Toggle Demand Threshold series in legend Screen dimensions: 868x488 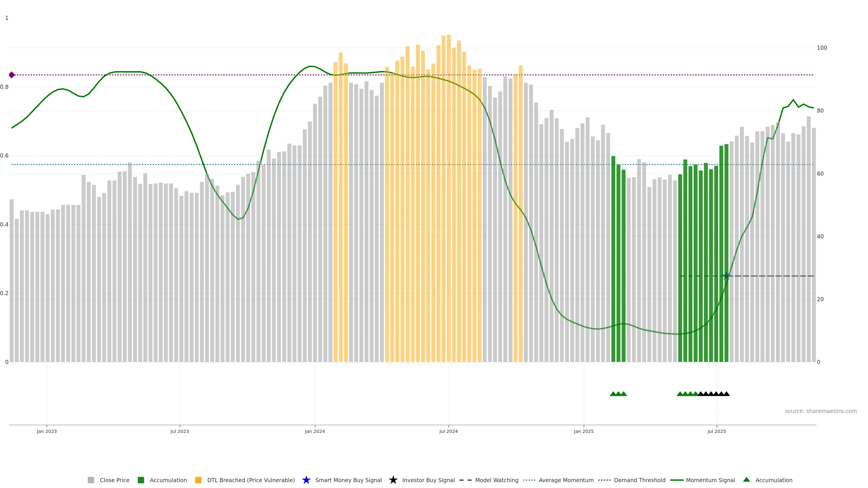click(x=639, y=480)
